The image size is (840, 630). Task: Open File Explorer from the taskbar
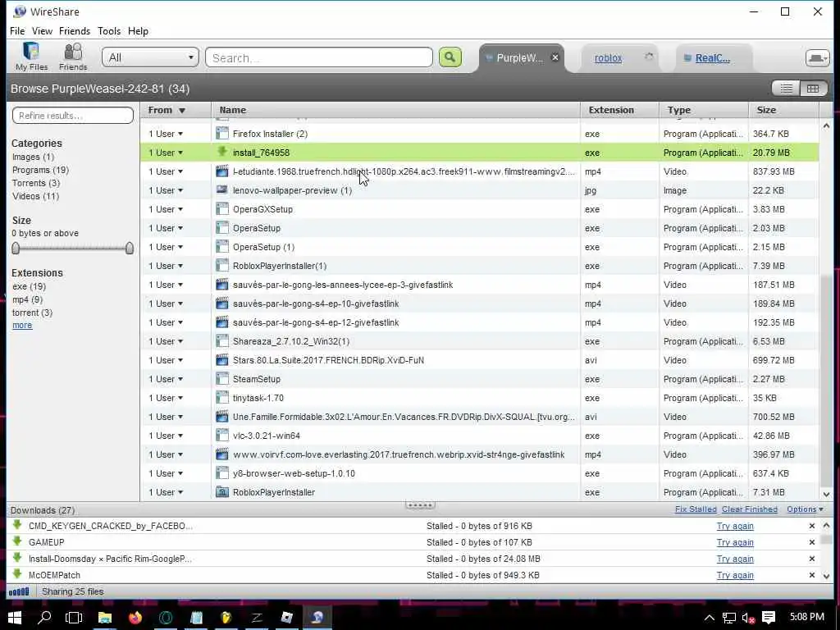click(x=104, y=617)
